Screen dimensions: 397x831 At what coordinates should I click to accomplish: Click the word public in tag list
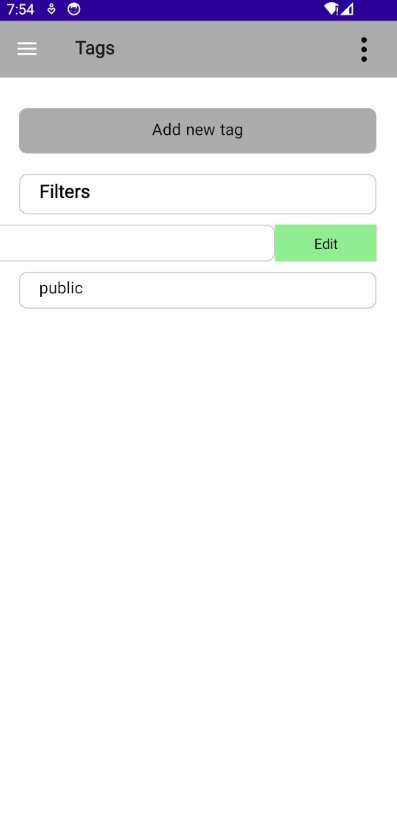click(61, 289)
